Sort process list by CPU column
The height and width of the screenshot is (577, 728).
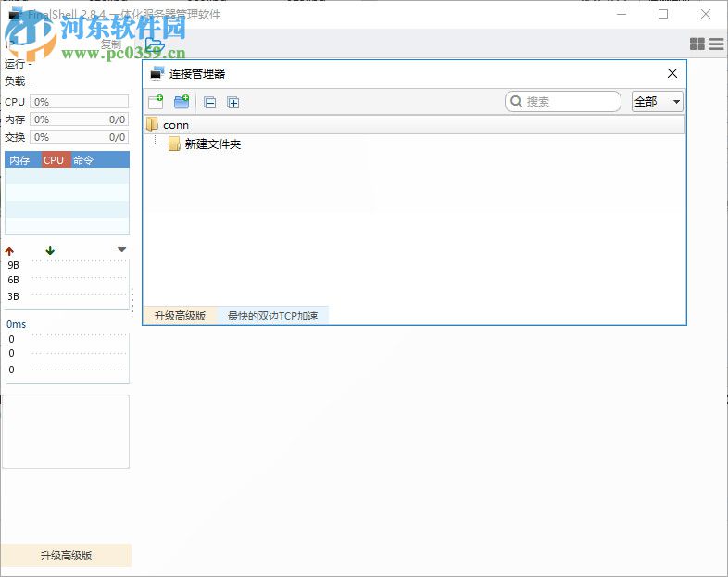(56, 159)
